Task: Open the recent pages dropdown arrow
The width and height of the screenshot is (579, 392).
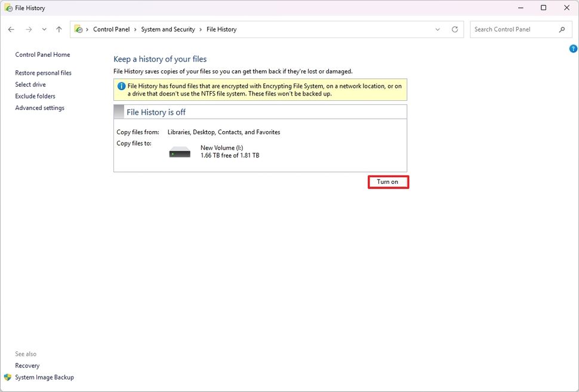Action: 44,29
